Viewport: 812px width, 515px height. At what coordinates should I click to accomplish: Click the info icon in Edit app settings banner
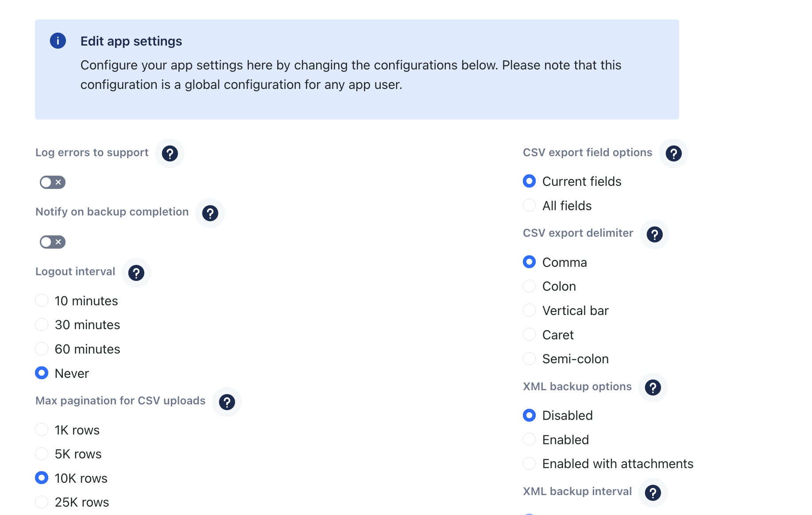click(57, 40)
